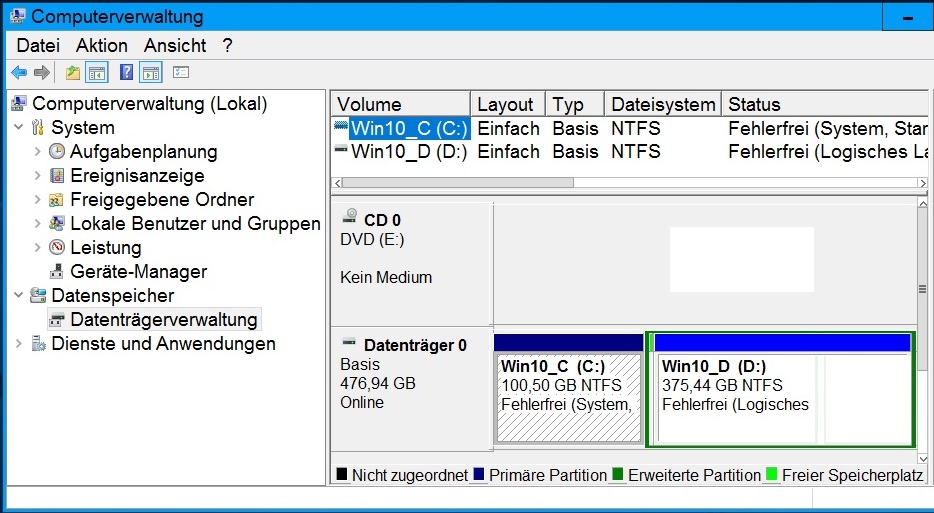Click the Back arrow toolbar icon
Image resolution: width=934 pixels, height=513 pixels.
(x=19, y=73)
